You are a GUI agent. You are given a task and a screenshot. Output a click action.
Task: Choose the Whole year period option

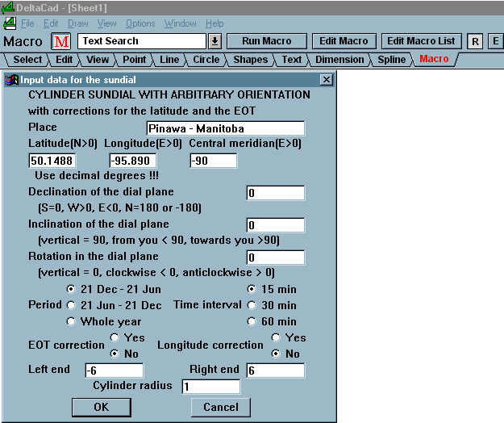point(72,322)
